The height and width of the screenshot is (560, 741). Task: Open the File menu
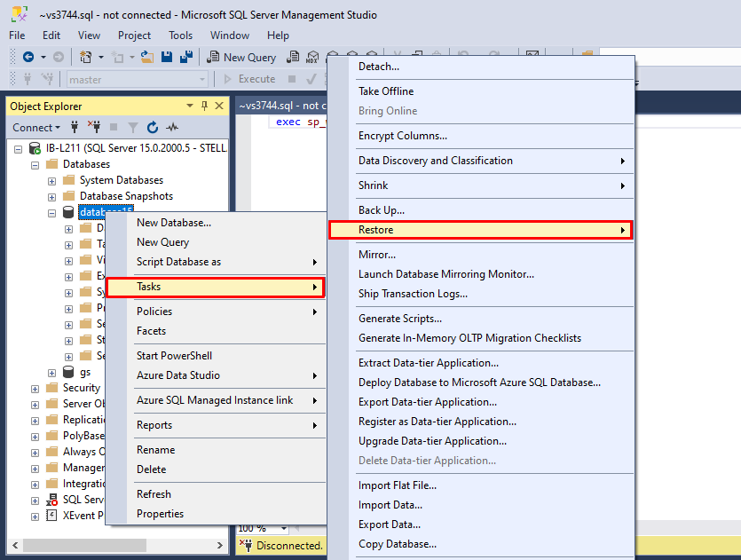click(x=17, y=35)
